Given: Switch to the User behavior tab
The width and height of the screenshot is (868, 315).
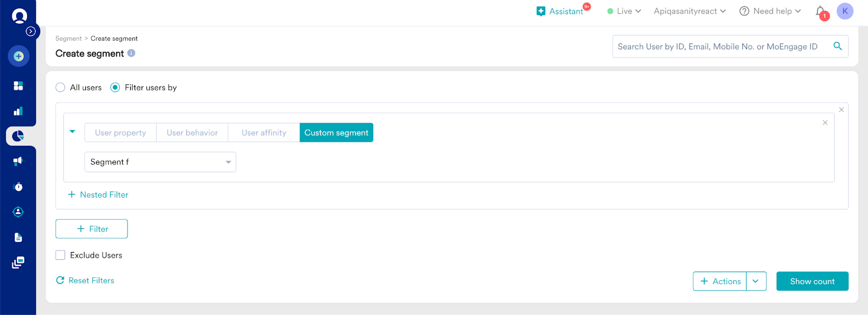Looking at the screenshot, I should [x=192, y=133].
